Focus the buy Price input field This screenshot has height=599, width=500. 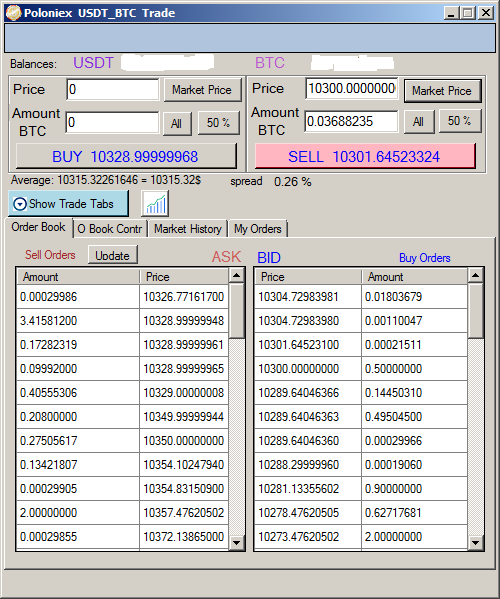(x=113, y=89)
